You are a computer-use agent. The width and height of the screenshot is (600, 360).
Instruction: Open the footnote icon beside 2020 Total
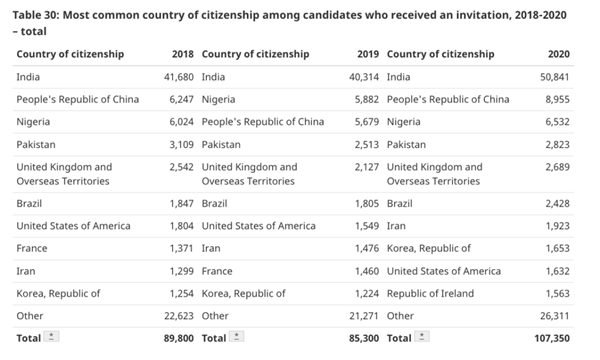tap(422, 337)
